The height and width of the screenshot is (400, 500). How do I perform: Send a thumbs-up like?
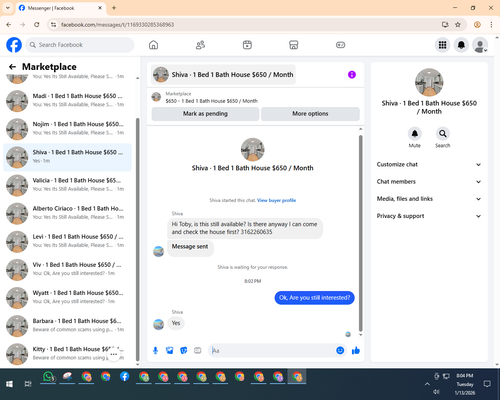[x=356, y=350]
